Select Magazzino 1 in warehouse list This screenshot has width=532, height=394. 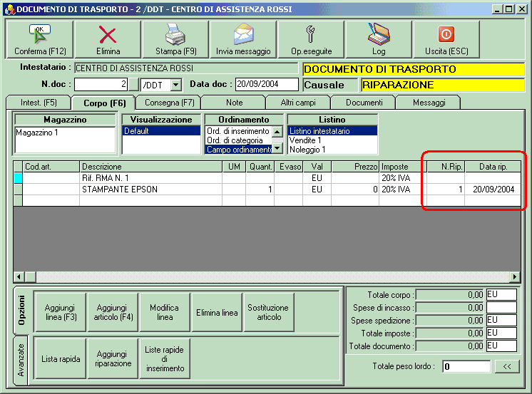(x=66, y=133)
